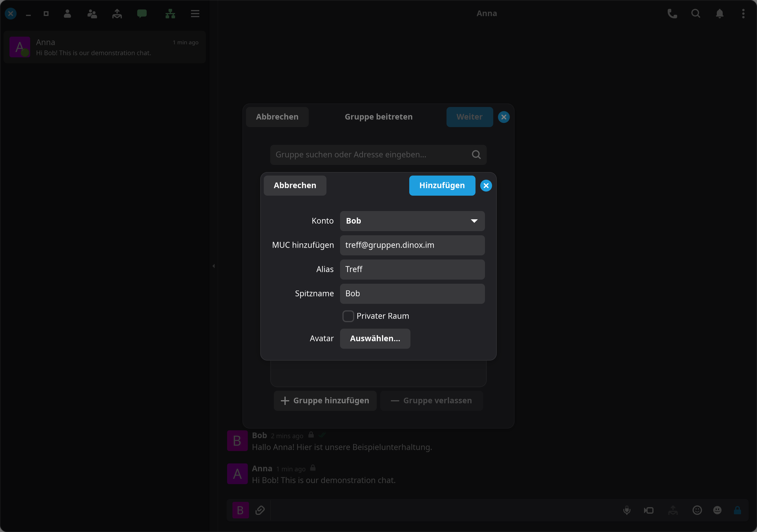This screenshot has height=532, width=757.
Task: Click Abbrechen in the add MUC dialog
Action: 295,186
